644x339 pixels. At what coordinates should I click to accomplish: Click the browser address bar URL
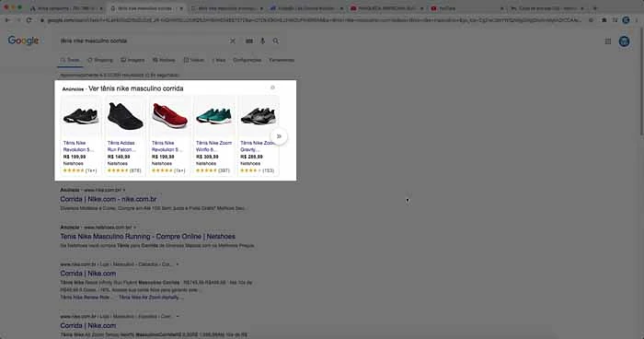pyautogui.click(x=315, y=19)
